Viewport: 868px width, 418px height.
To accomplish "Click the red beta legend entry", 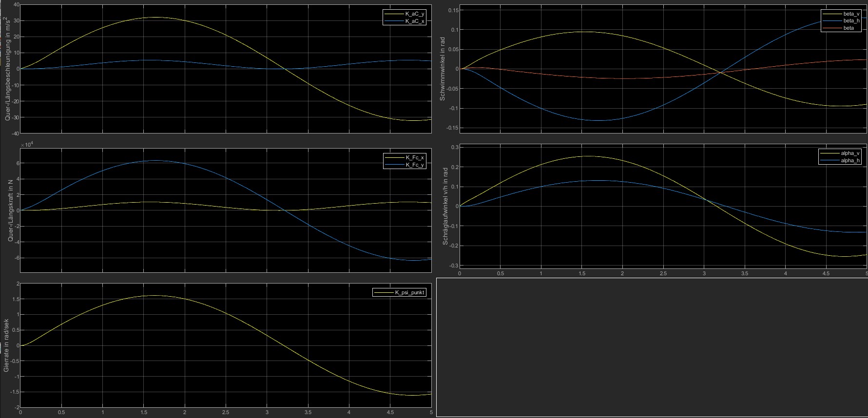I will coord(849,28).
